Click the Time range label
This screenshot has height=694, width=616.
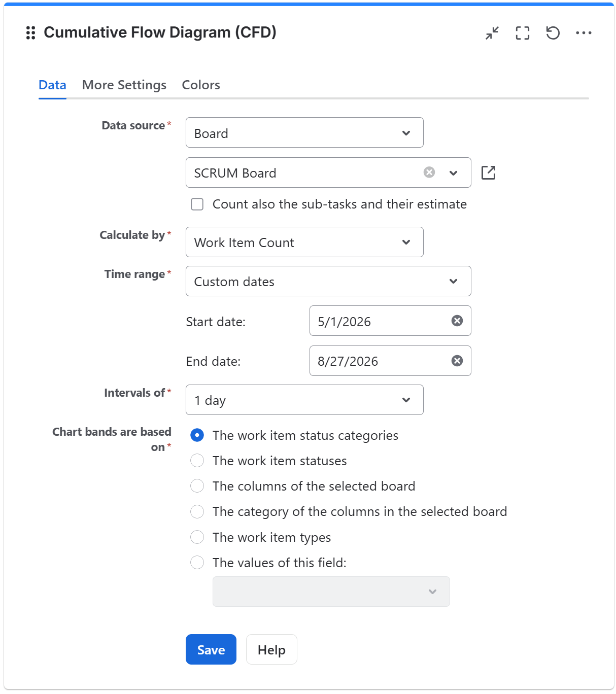point(135,274)
